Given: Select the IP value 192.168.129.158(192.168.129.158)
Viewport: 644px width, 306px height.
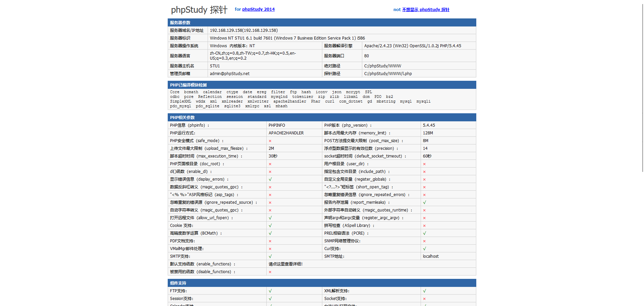Looking at the screenshot, I should (x=244, y=30).
